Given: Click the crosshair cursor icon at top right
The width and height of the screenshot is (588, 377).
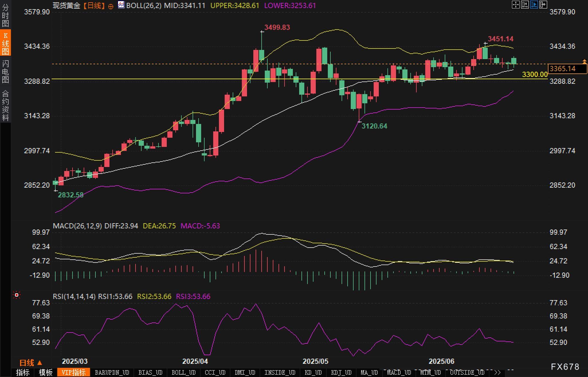Looking at the screenshot, I should pyautogui.click(x=516, y=5).
